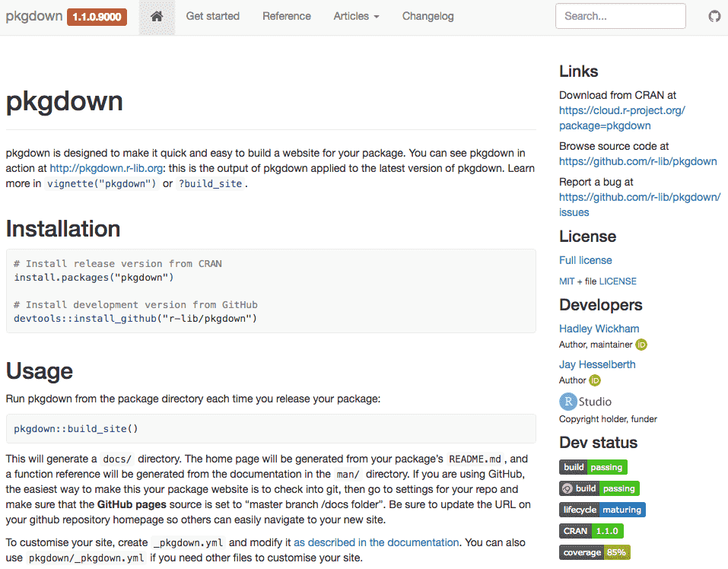Viewport: 728px width, 569px height.
Task: Click the coverage 85% badge
Action: coord(594,552)
